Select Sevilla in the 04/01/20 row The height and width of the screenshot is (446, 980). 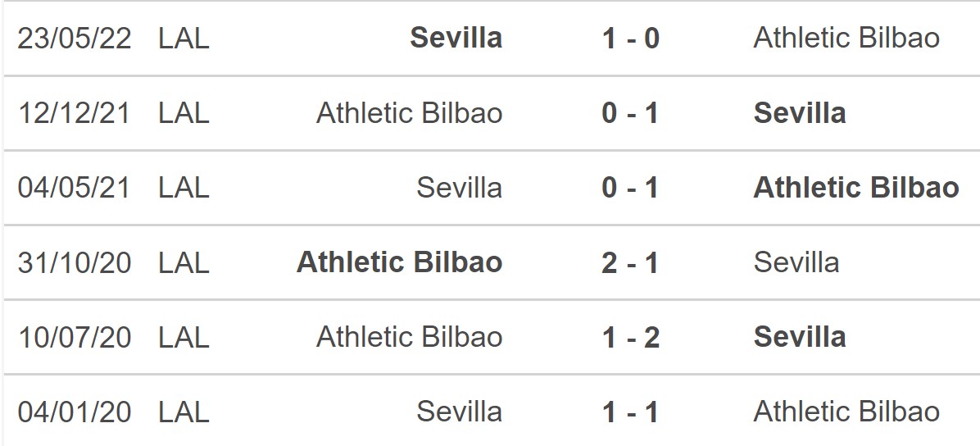[x=460, y=412]
